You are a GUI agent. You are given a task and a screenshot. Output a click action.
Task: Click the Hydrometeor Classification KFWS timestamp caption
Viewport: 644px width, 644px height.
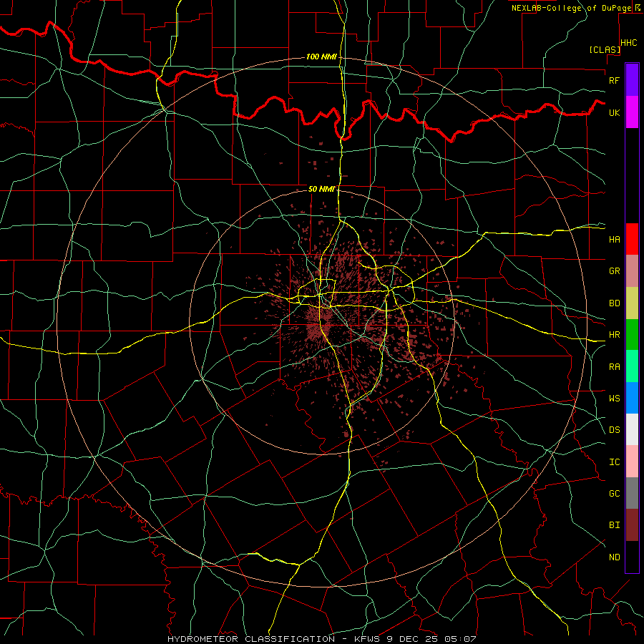point(322,639)
